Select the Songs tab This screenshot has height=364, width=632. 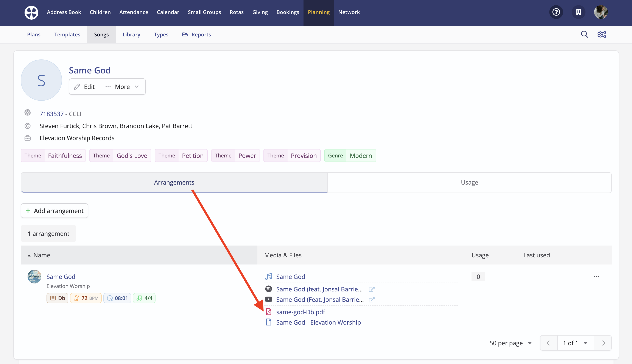pos(101,34)
